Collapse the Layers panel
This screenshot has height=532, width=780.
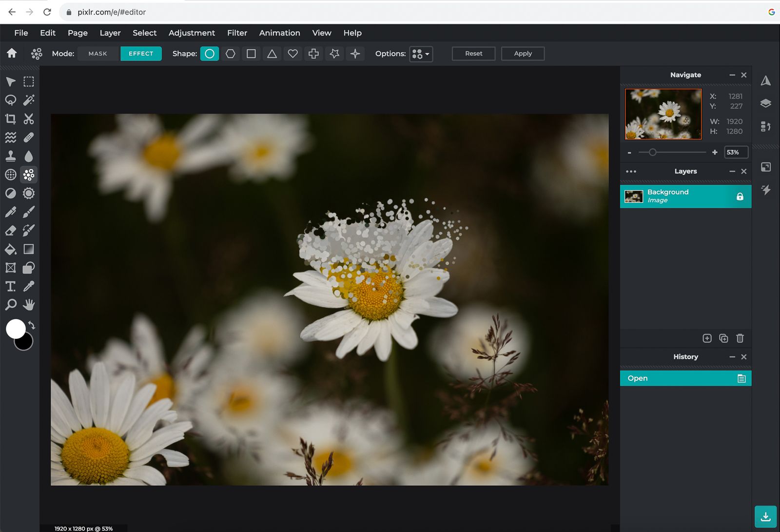pos(732,171)
